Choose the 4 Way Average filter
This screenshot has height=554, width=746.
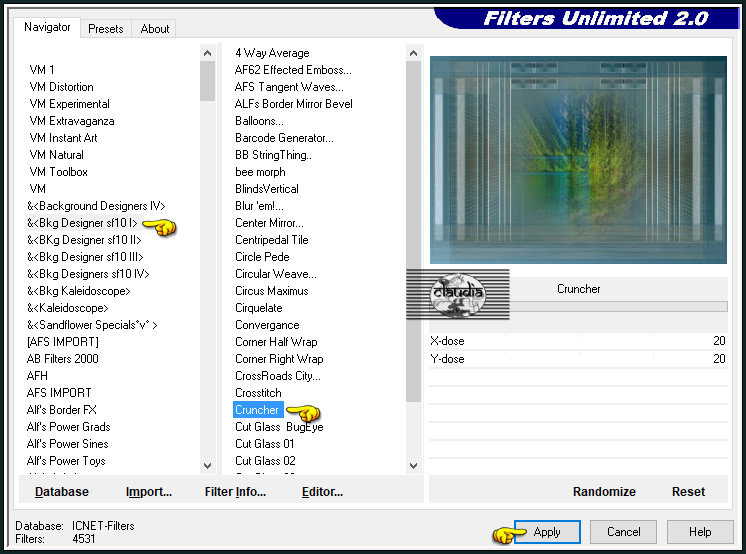[272, 53]
